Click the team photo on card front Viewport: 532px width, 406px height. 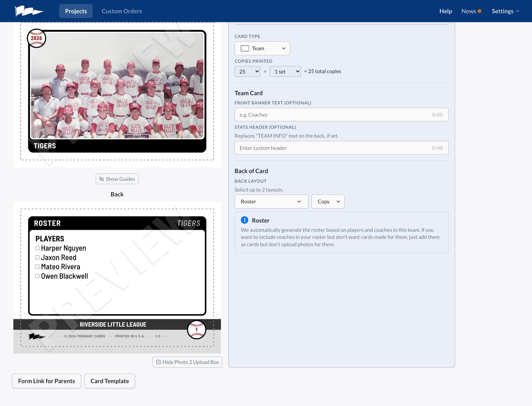coord(117,86)
